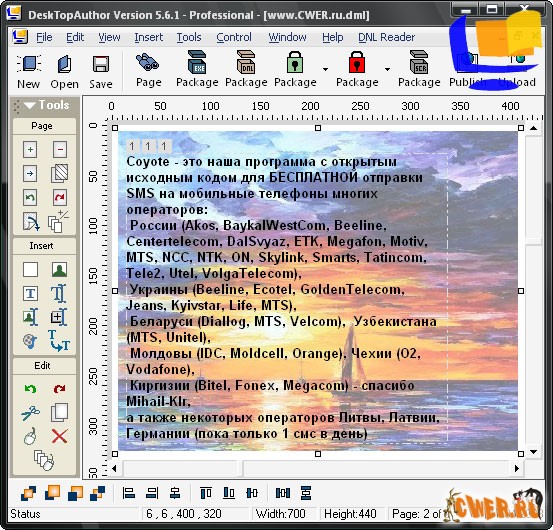
Task: Align selected objects to bottom edge
Action: (229, 493)
